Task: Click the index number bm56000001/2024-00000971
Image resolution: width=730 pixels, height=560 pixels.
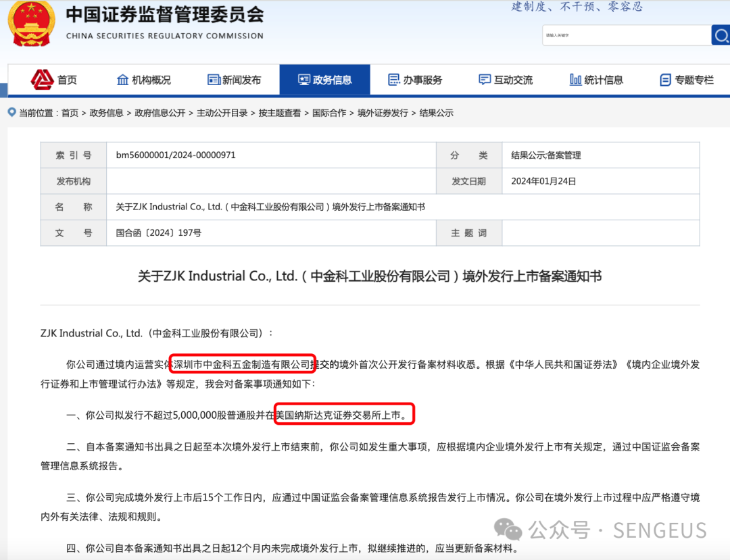Action: click(176, 155)
